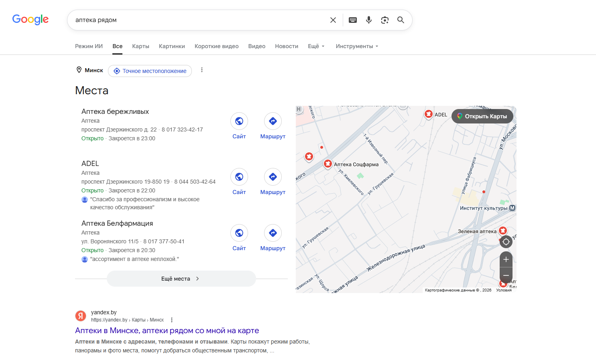Open the 'Новости' tab

click(x=287, y=46)
